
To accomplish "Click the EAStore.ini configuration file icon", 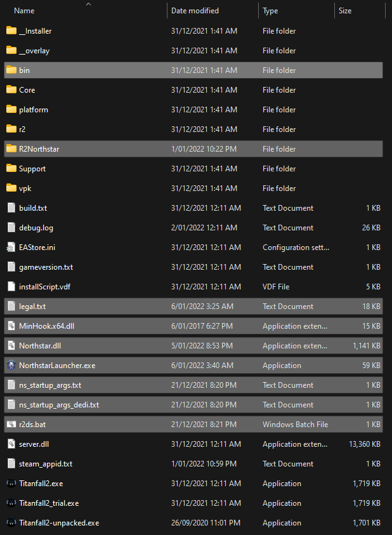I will 11,248.
